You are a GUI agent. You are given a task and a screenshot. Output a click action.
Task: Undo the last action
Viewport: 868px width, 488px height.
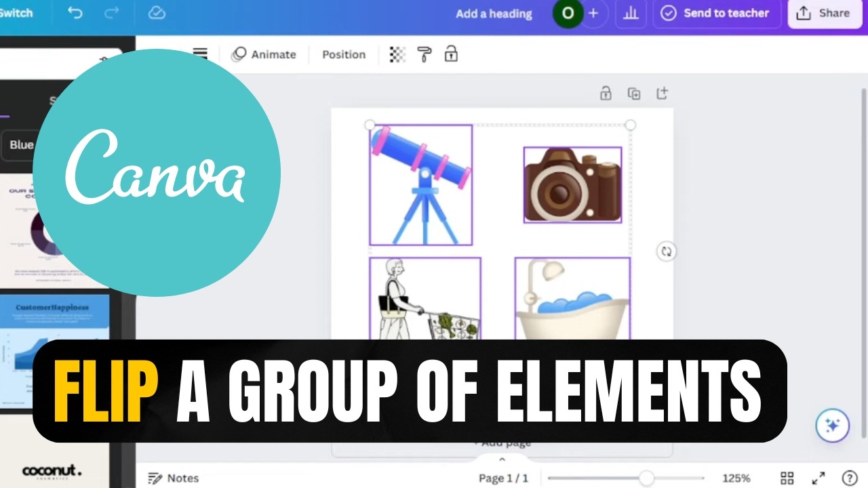(75, 13)
